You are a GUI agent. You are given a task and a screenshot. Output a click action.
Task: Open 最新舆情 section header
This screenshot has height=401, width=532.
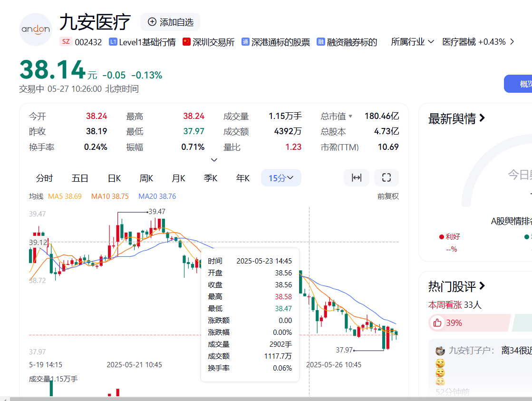457,118
